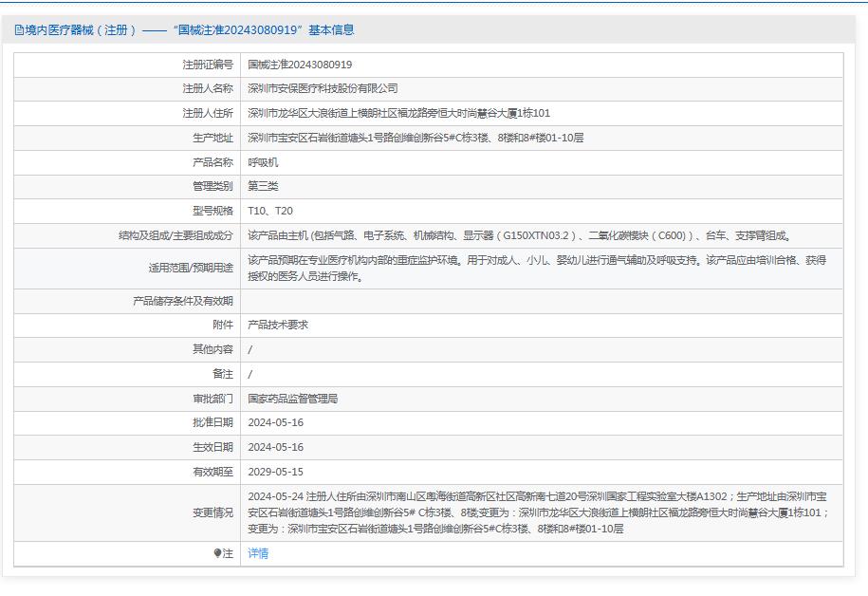Click the 生效日期 row label

coord(212,447)
